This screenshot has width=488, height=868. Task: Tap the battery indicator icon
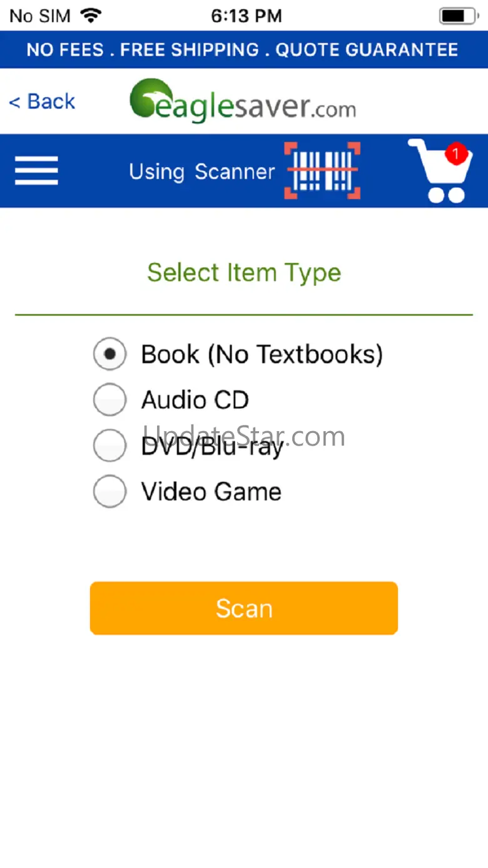459,16
